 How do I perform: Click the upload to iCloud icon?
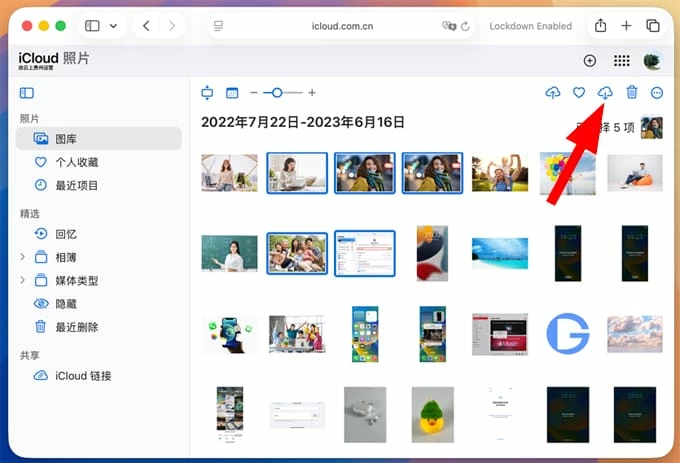(x=553, y=93)
